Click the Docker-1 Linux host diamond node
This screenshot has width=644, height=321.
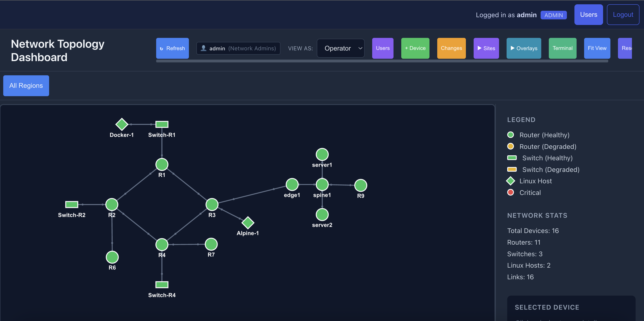click(x=121, y=124)
